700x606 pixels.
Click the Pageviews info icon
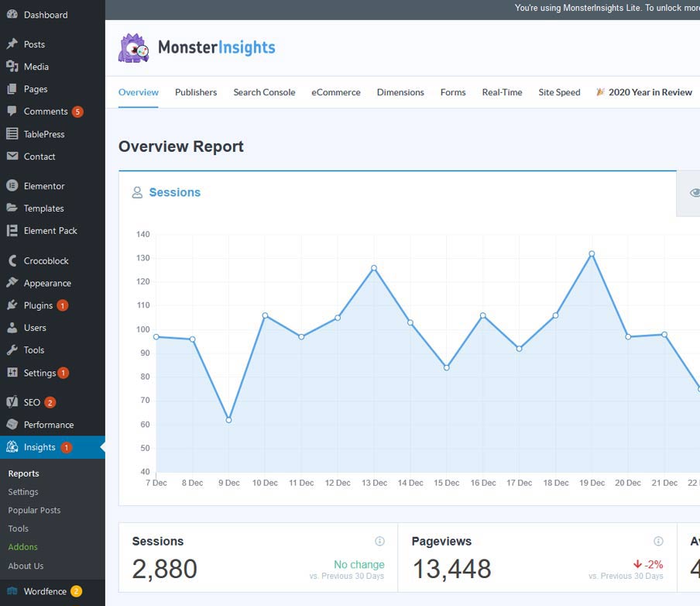point(658,541)
